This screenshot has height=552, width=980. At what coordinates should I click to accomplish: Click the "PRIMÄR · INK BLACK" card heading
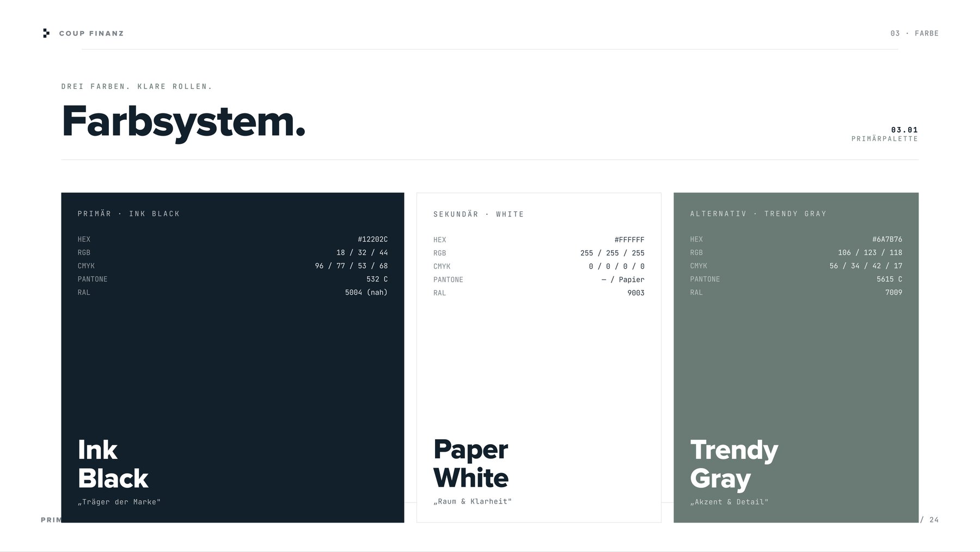pos(128,214)
